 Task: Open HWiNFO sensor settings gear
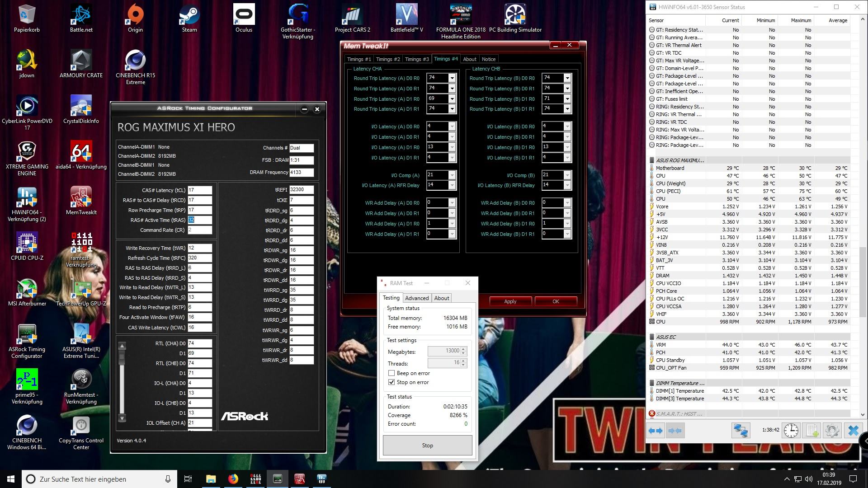[832, 431]
